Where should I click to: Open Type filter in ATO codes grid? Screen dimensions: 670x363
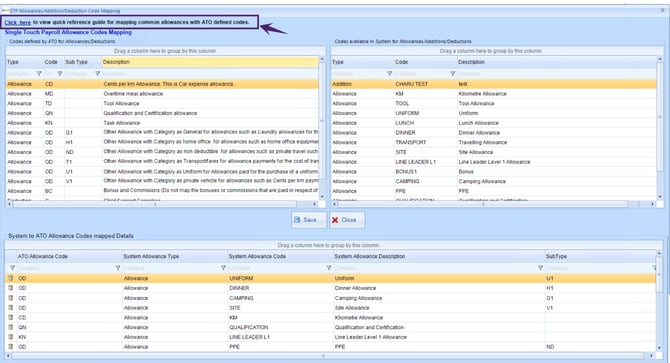[39, 73]
